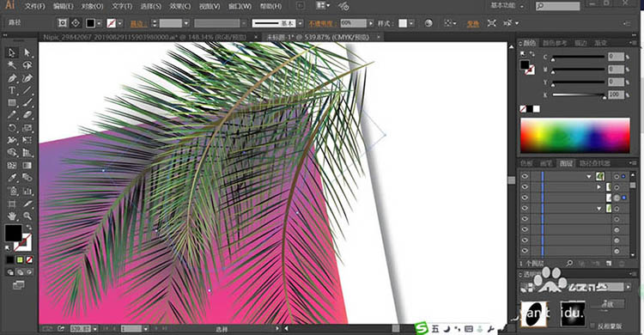
Task: Select the Mesh tool
Action: (x=11, y=165)
